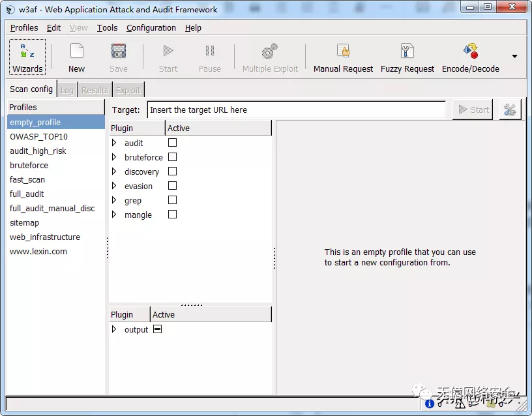Screen dimensions: 532x416
Task: Expand the bruteforce plugin tree
Action: point(114,157)
